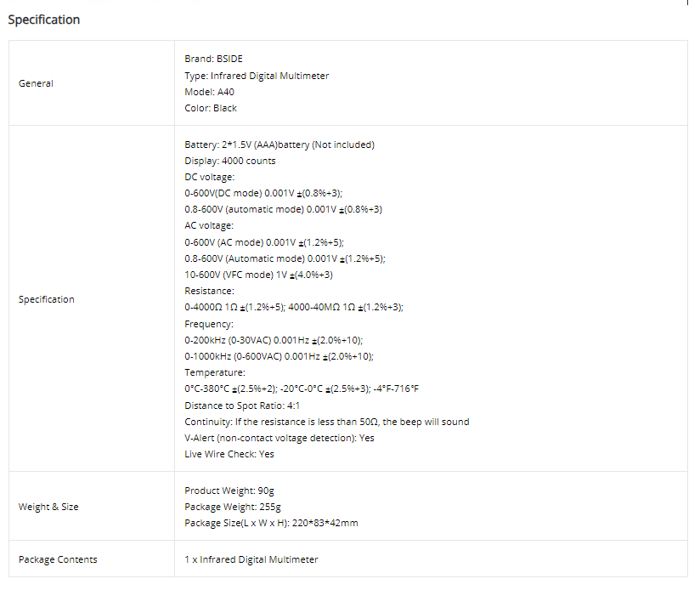Click the DC voltage: subheading
Screen dimensions: 700x590
209,178
